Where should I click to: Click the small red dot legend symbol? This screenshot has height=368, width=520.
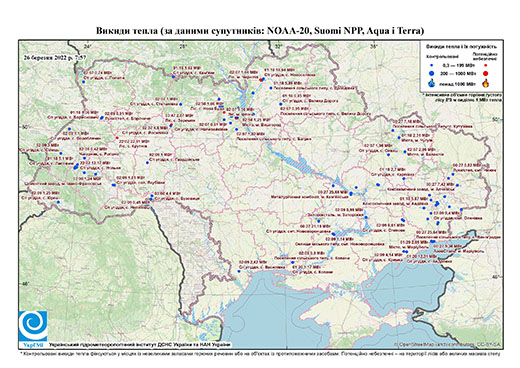coord(486,65)
